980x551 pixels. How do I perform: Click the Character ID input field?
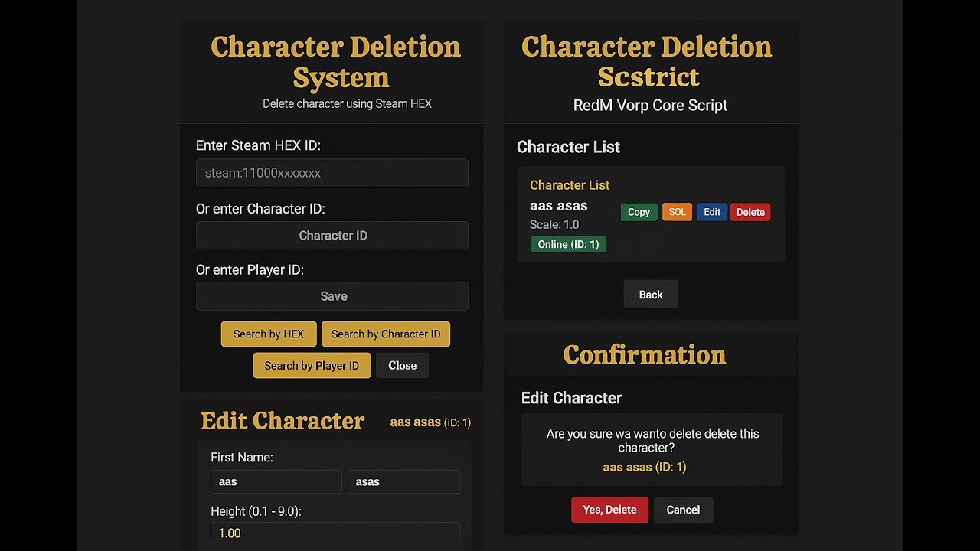pos(332,236)
